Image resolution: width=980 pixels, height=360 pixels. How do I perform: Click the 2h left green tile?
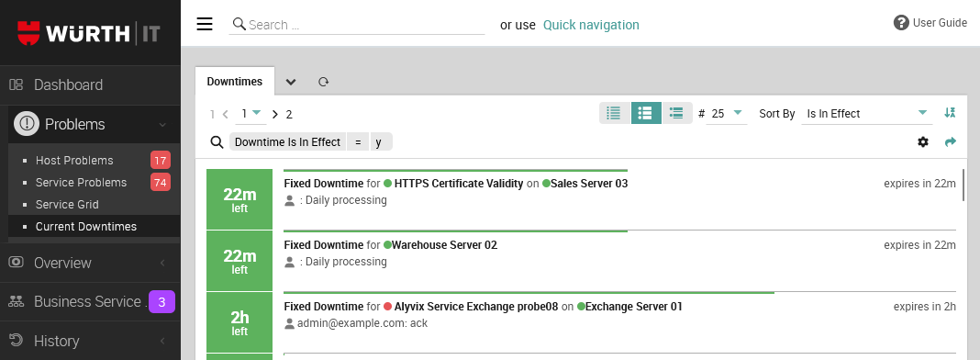point(240,322)
